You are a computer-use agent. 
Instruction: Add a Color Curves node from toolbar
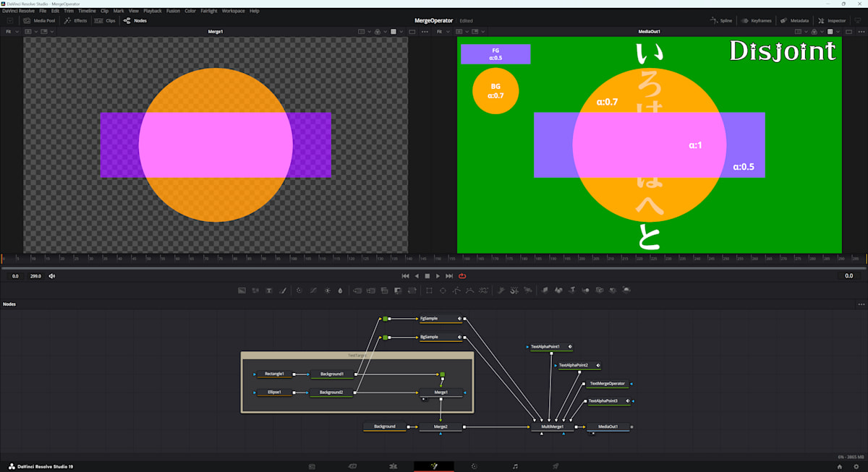313,290
